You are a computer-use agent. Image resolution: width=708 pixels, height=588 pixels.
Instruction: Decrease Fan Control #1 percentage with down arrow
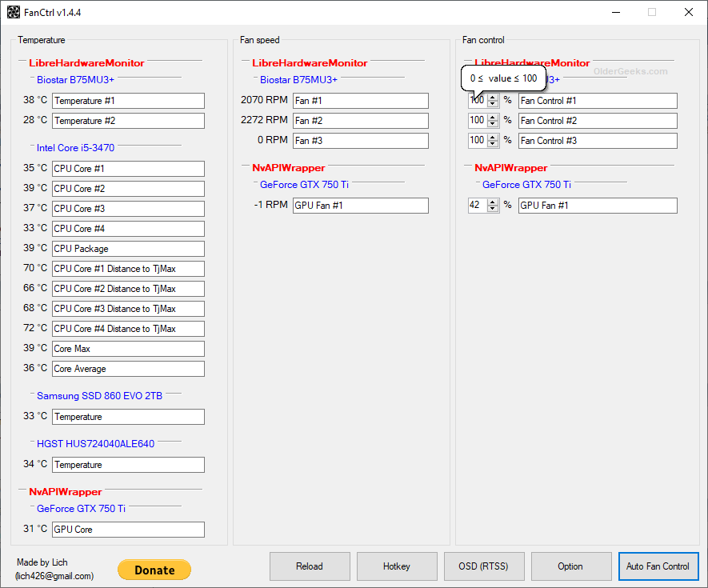pyautogui.click(x=493, y=104)
